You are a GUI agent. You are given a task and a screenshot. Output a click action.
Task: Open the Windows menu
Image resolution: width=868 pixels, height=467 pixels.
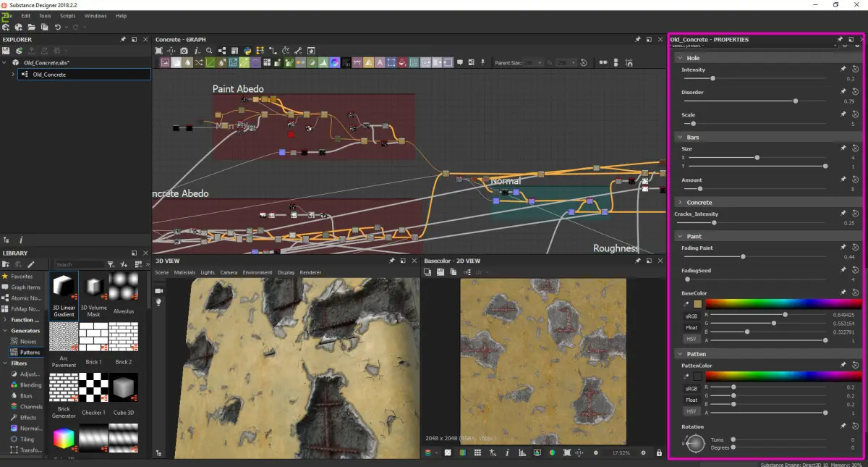pos(95,15)
